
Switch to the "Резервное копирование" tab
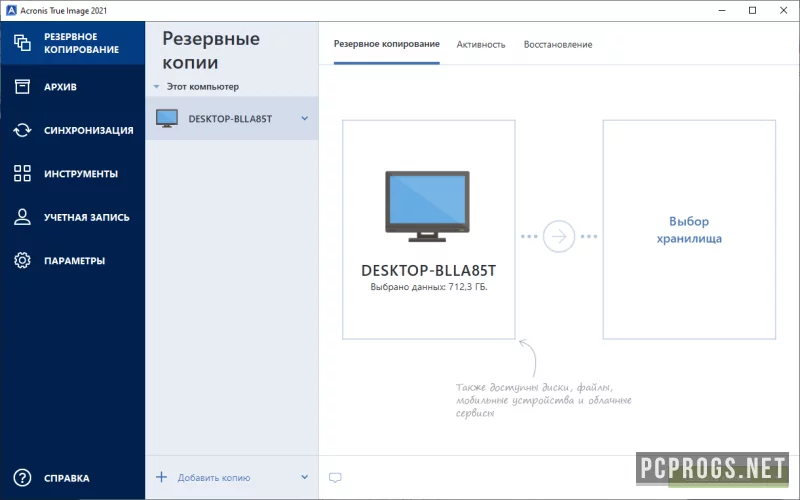[x=387, y=44]
